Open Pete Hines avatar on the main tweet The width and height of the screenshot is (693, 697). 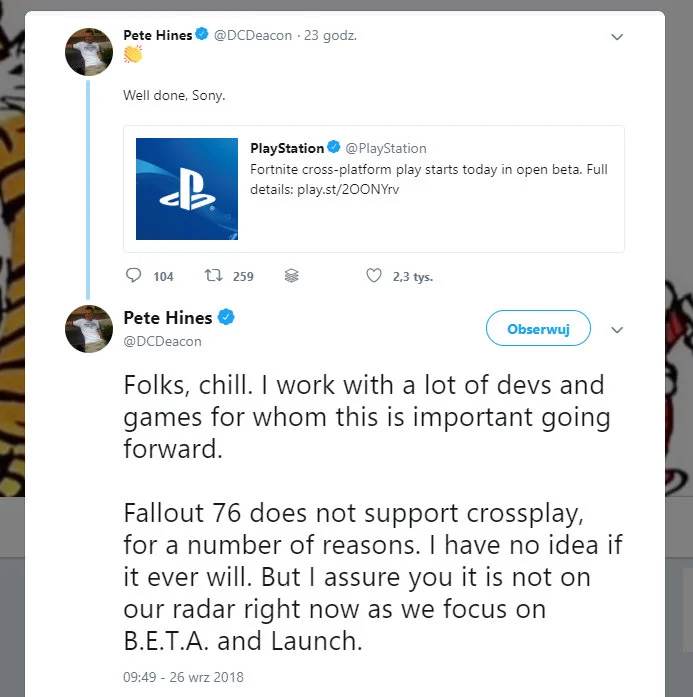(89, 328)
